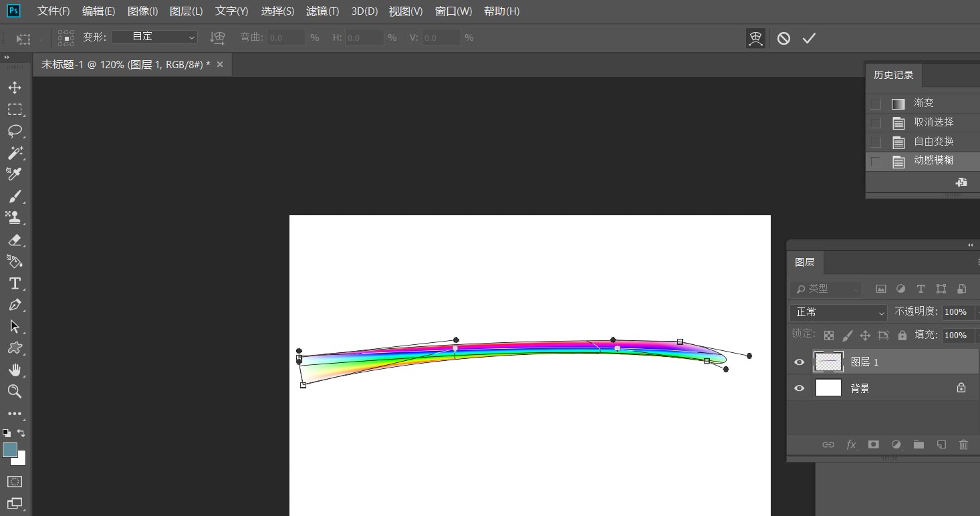Viewport: 980px width, 516px height.
Task: Create a new layer
Action: [941, 444]
